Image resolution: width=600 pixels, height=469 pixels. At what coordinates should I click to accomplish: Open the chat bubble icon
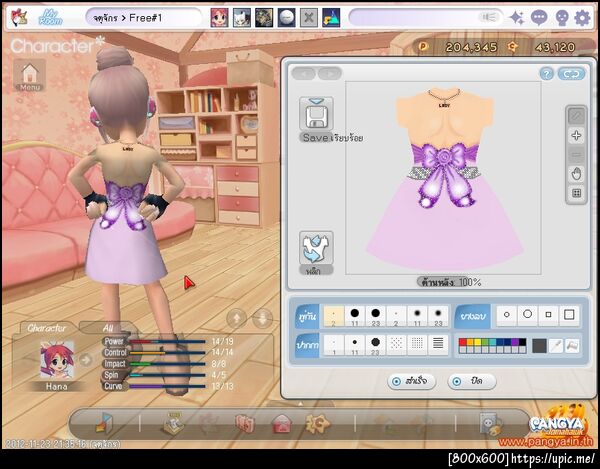[539, 18]
